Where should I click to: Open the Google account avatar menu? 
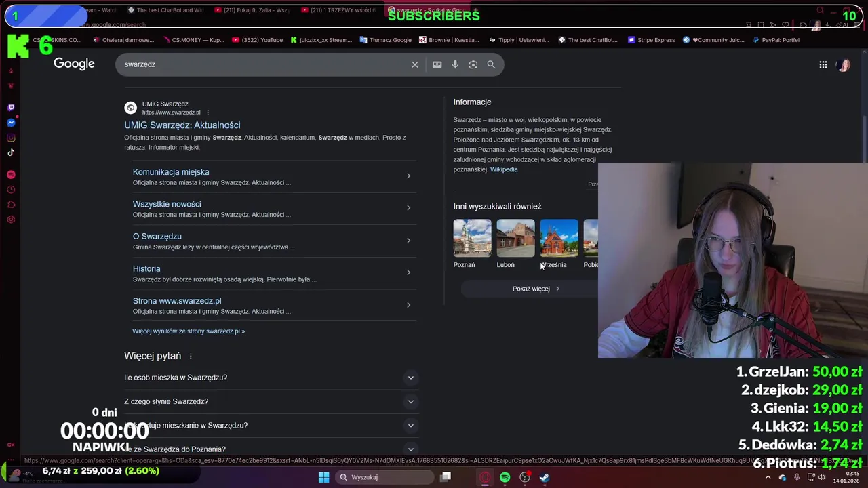[x=844, y=65]
